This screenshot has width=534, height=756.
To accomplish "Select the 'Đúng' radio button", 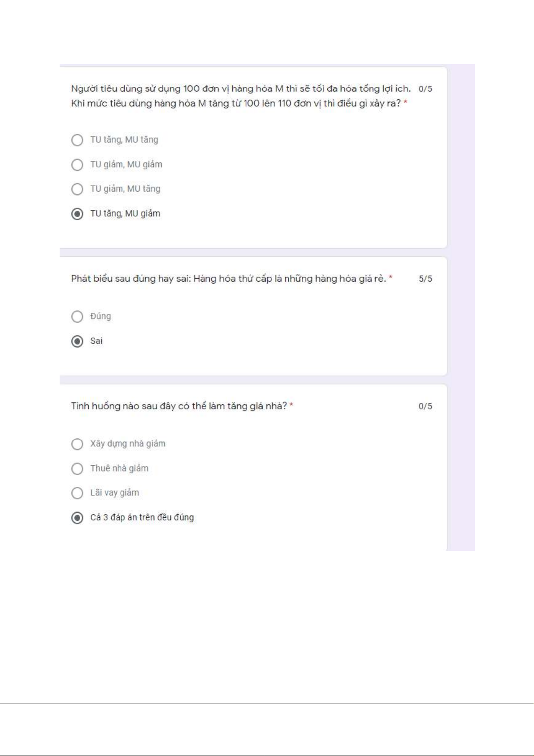I will pos(77,316).
